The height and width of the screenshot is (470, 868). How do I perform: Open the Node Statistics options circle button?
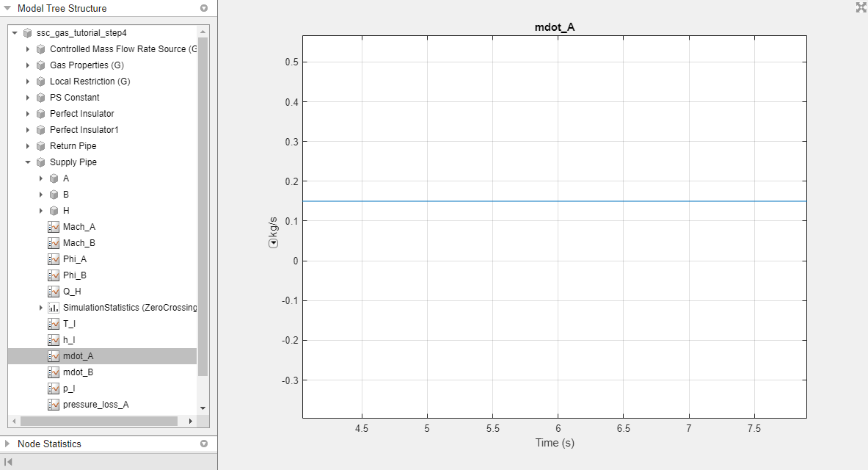click(x=204, y=444)
